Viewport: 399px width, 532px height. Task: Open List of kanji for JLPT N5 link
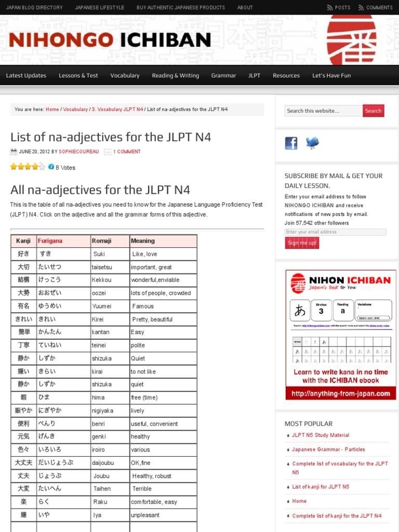click(x=321, y=486)
